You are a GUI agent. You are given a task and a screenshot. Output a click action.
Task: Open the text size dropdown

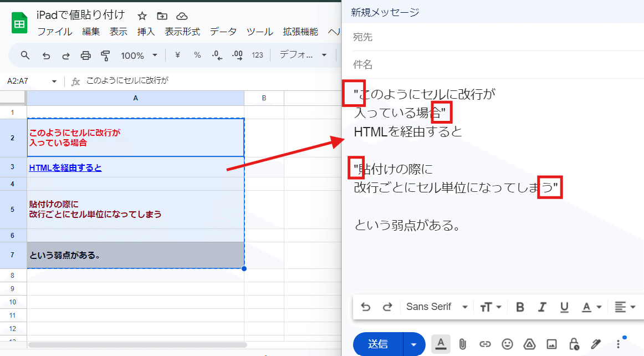[490, 307]
